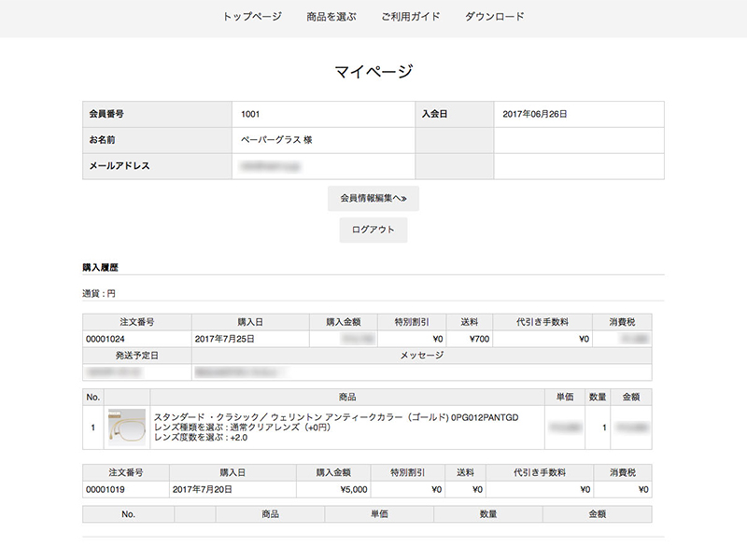Image resolution: width=747 pixels, height=560 pixels.
Task: Click the ¥700 shipping fee cell
Action: coord(470,339)
